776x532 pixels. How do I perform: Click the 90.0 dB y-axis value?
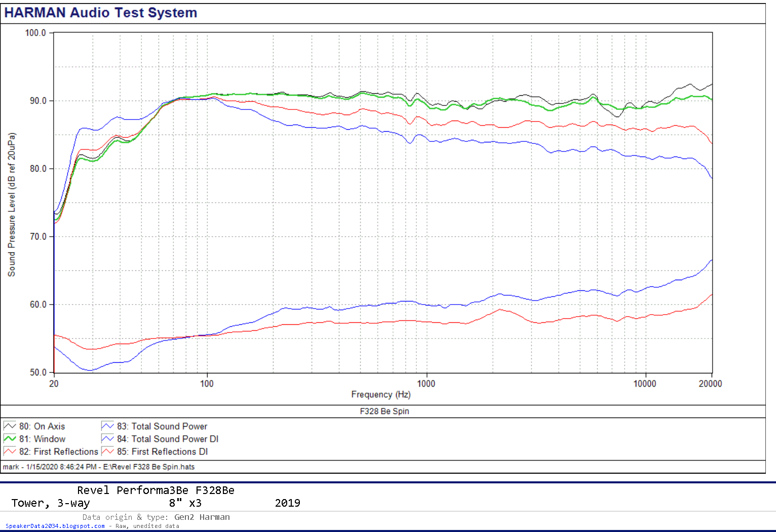tap(38, 101)
